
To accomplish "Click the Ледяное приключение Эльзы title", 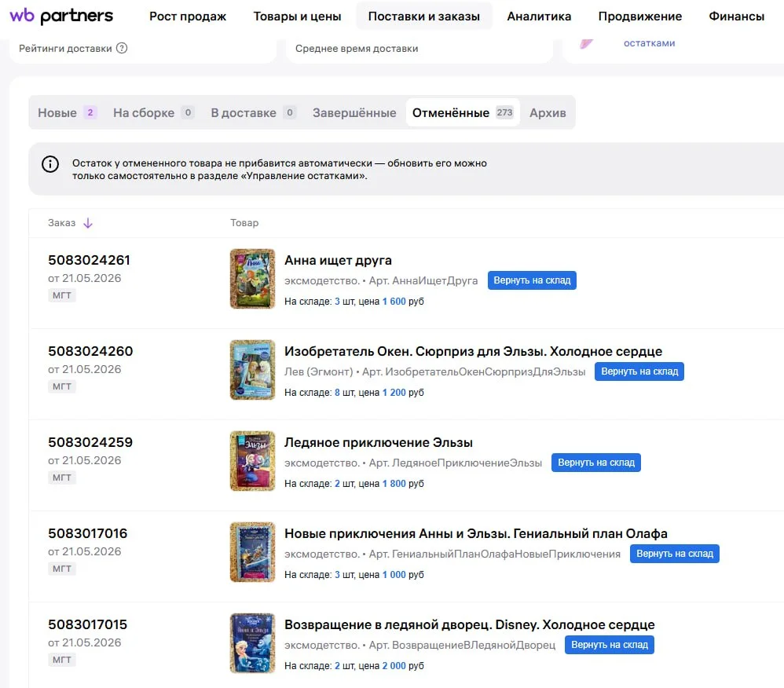I will tap(379, 442).
